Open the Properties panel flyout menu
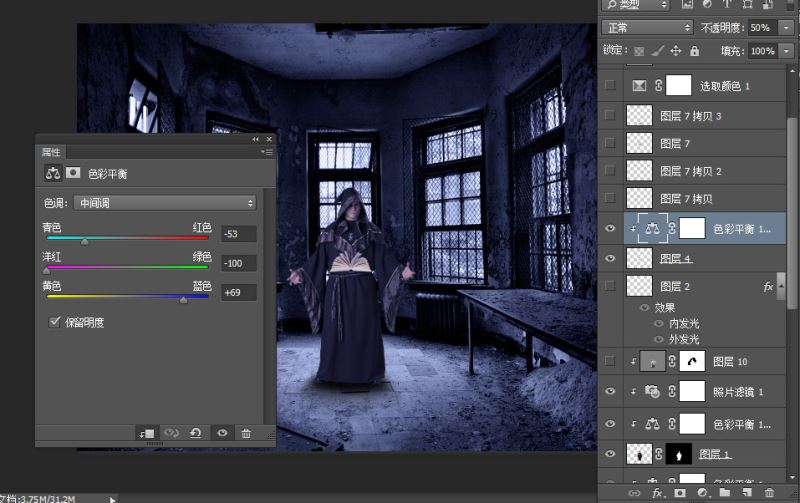Screen dimensions: 800x503 point(266,153)
